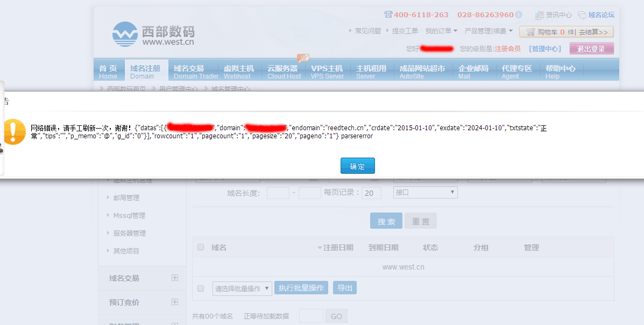Viewport: 644px width, 325px height.
Task: Click sort arrow next to 注册日期
Action: point(320,248)
